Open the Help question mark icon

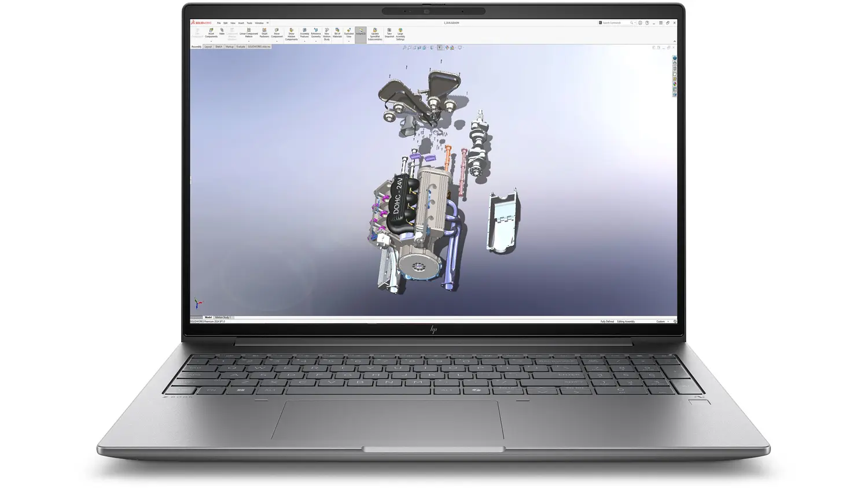647,23
